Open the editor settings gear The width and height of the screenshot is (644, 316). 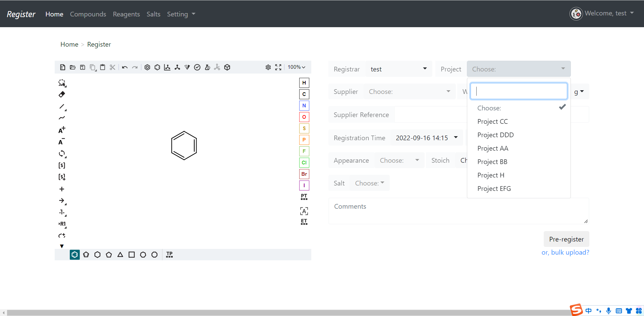tap(268, 67)
